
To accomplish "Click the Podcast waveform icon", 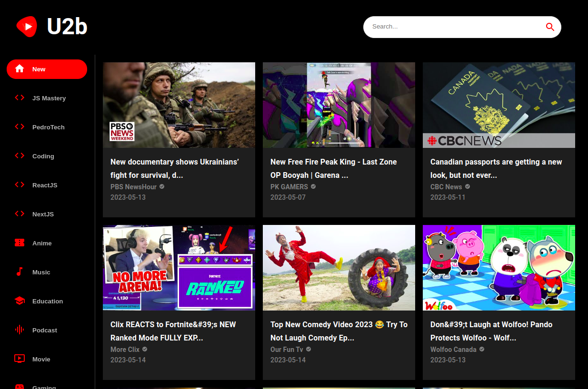I will 20,330.
